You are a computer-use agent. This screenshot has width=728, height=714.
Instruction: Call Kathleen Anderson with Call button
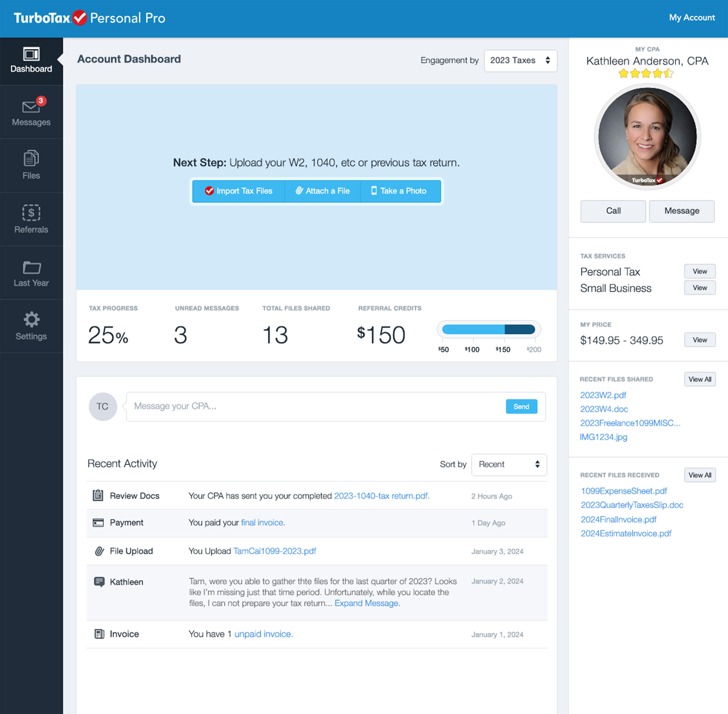(x=613, y=211)
